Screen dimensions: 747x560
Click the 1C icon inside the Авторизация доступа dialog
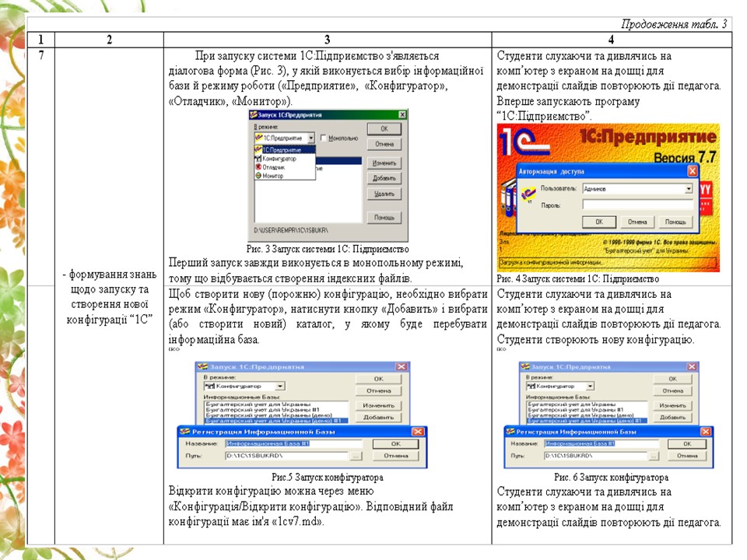pos(528,194)
